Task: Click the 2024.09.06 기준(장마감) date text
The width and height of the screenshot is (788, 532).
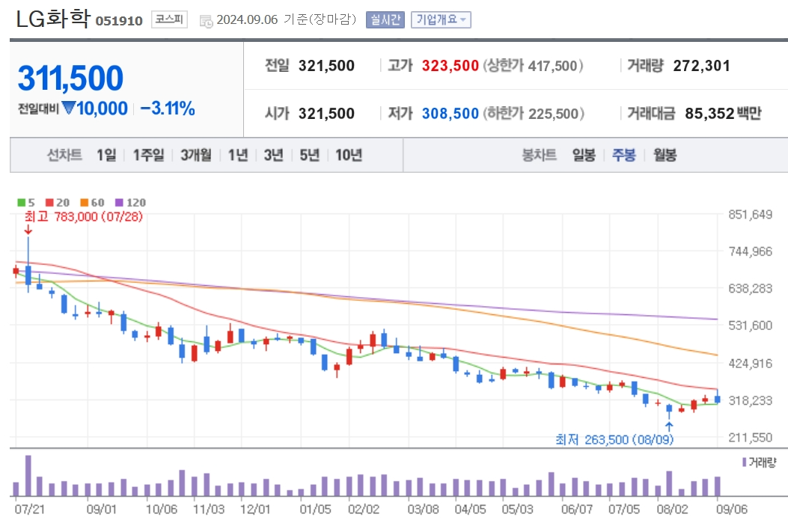Action: tap(286, 19)
